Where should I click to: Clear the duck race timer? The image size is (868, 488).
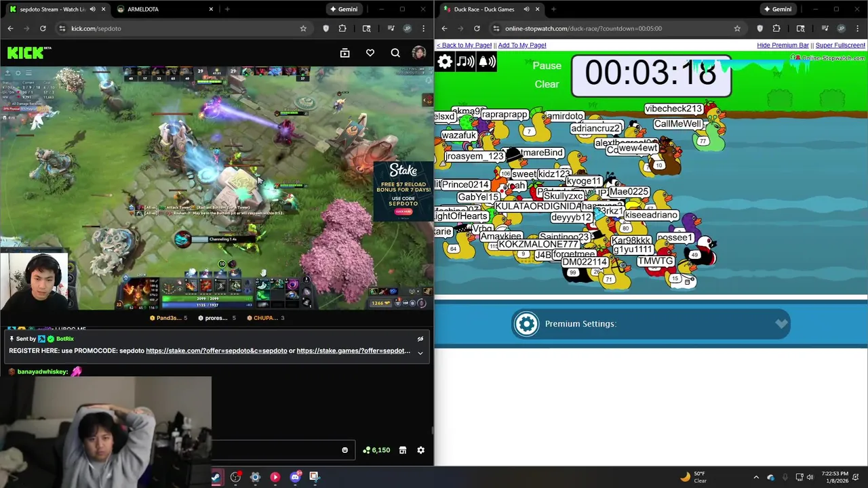click(x=547, y=85)
